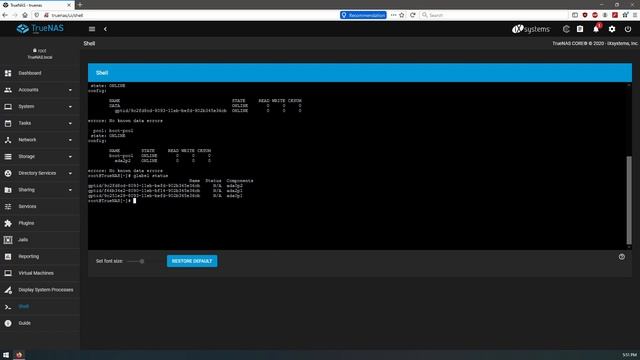Open the browser hamburger menu
This screenshot has width=640, height=360.
pos(635,15)
